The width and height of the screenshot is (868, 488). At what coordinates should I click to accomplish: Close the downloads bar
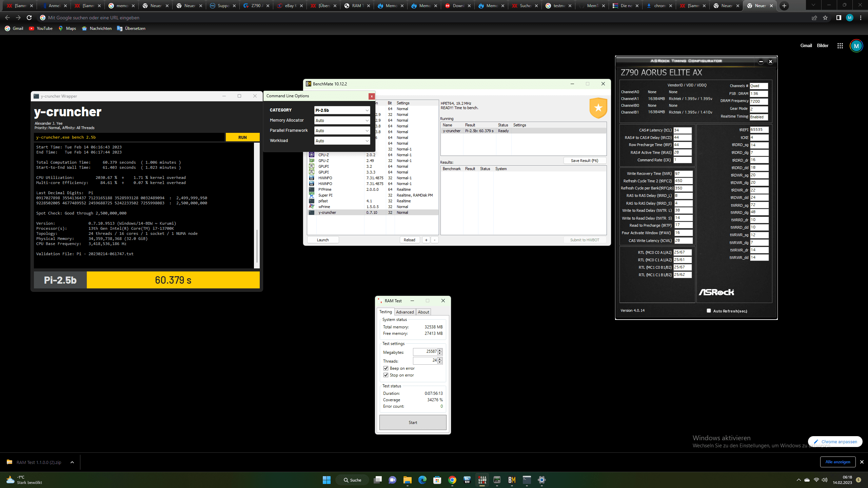point(862,462)
